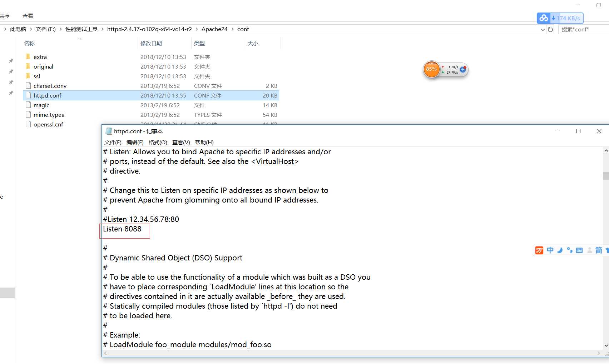Sort files by 名称 column
This screenshot has width=609, height=364.
coord(29,43)
